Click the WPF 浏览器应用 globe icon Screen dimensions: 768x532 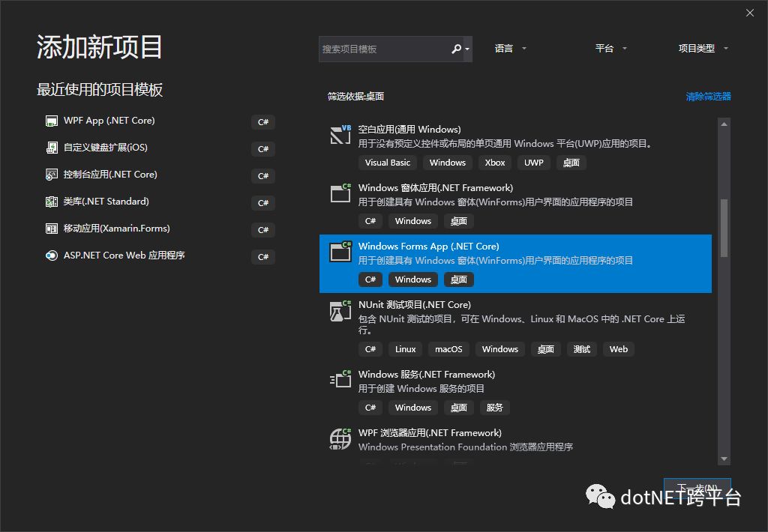[340, 438]
